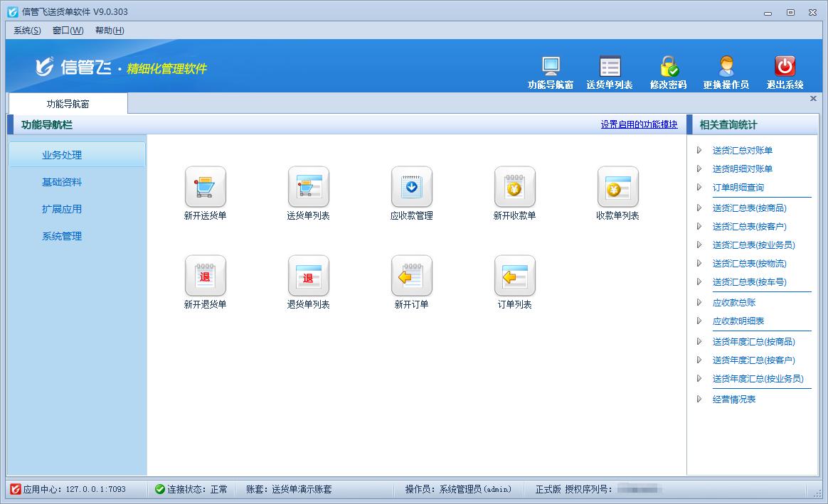Click the triangle arrow beside 送货年度汇总(按商品)
The image size is (828, 504).
tap(699, 341)
